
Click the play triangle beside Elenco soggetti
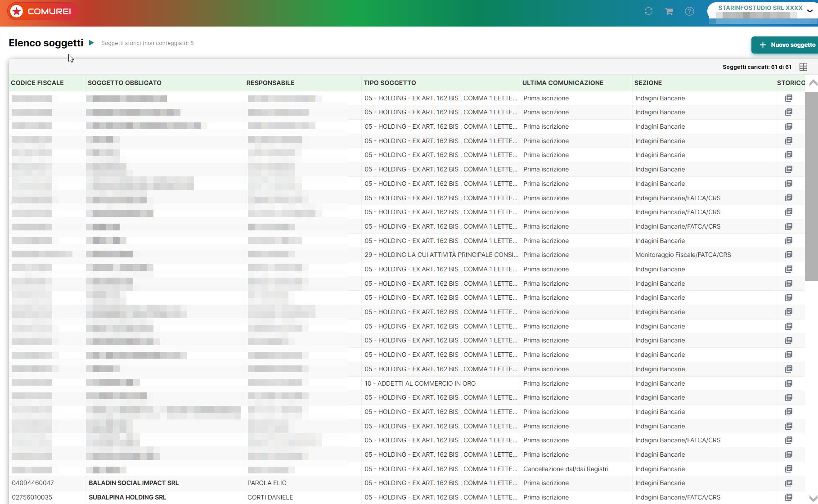point(91,43)
